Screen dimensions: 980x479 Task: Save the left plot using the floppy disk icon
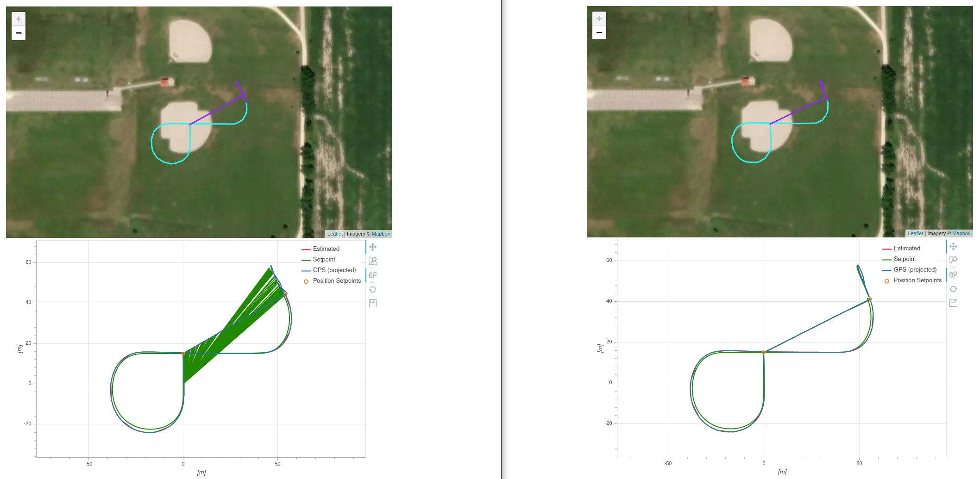click(373, 303)
